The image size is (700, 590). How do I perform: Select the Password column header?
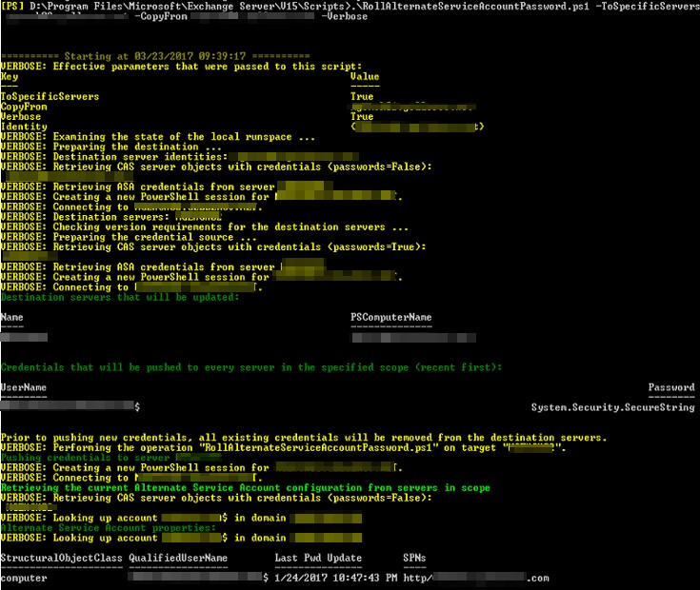pyautogui.click(x=670, y=387)
